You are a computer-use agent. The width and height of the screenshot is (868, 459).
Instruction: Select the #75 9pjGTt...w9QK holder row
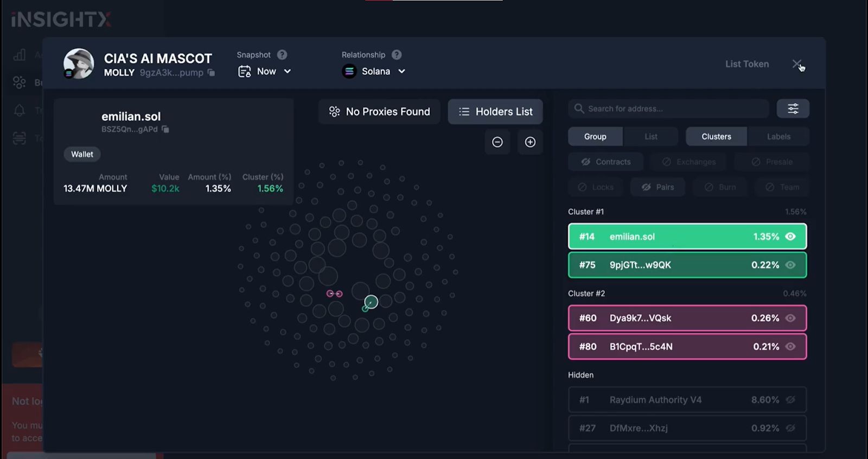click(x=687, y=265)
